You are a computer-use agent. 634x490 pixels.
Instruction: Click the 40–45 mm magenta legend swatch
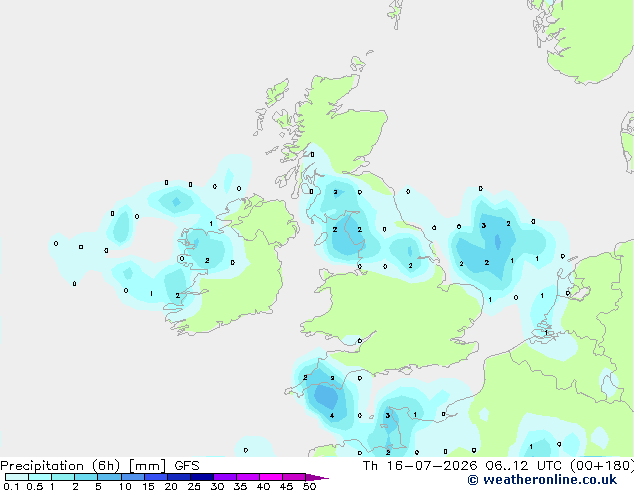pyautogui.click(x=271, y=477)
